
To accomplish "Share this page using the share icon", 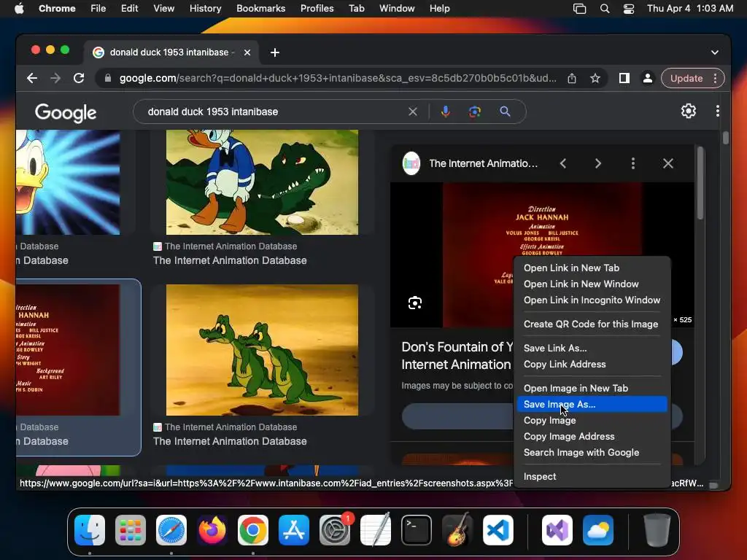I will tap(572, 78).
